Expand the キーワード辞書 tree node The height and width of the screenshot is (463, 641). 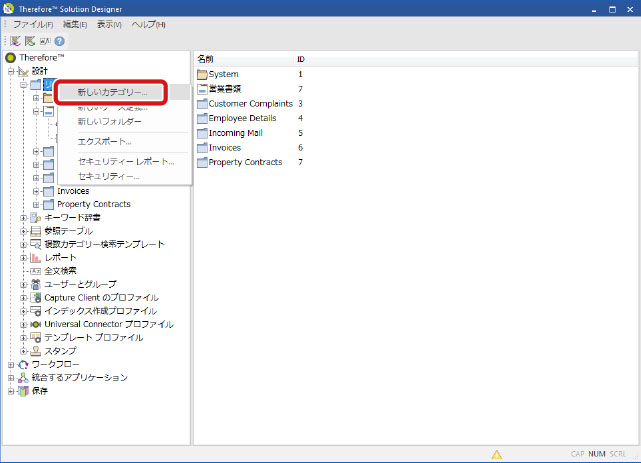click(x=24, y=217)
